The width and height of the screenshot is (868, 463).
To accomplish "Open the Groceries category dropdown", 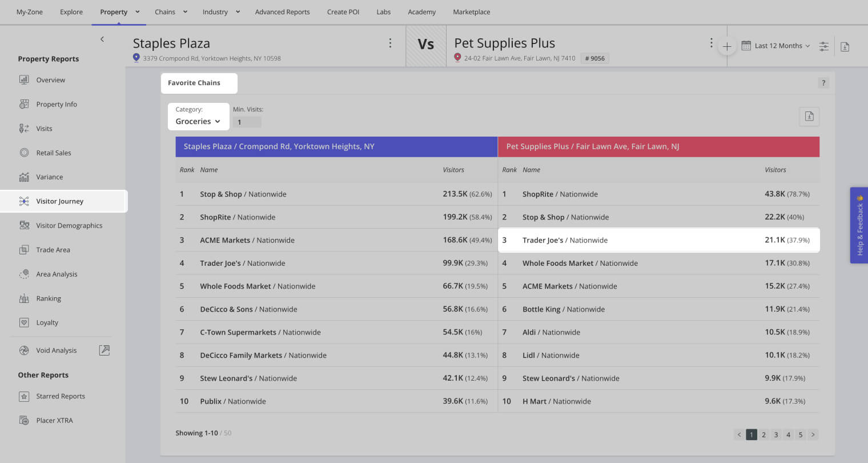I will click(x=198, y=121).
